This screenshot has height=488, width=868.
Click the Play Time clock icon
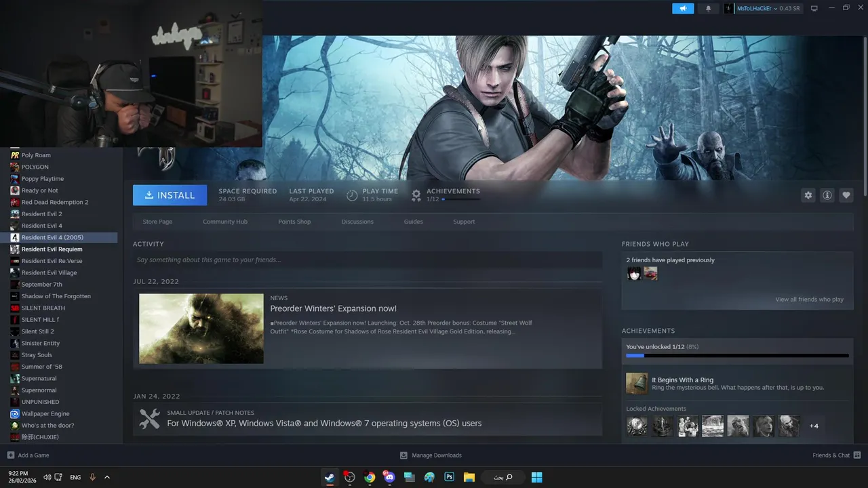(x=352, y=195)
